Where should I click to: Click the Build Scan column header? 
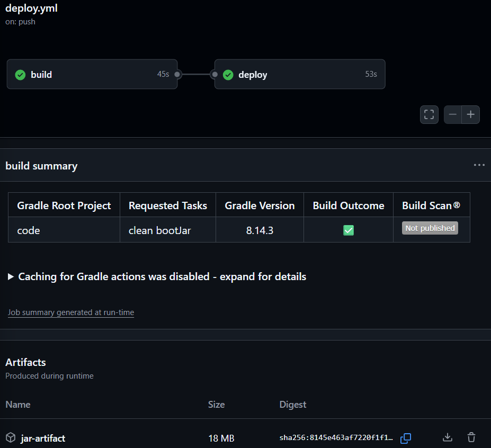click(431, 205)
